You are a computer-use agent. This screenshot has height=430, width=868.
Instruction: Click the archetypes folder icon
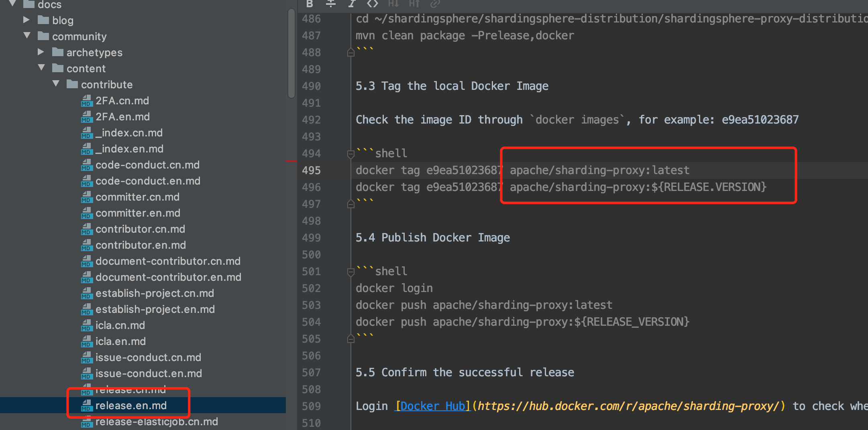point(58,52)
